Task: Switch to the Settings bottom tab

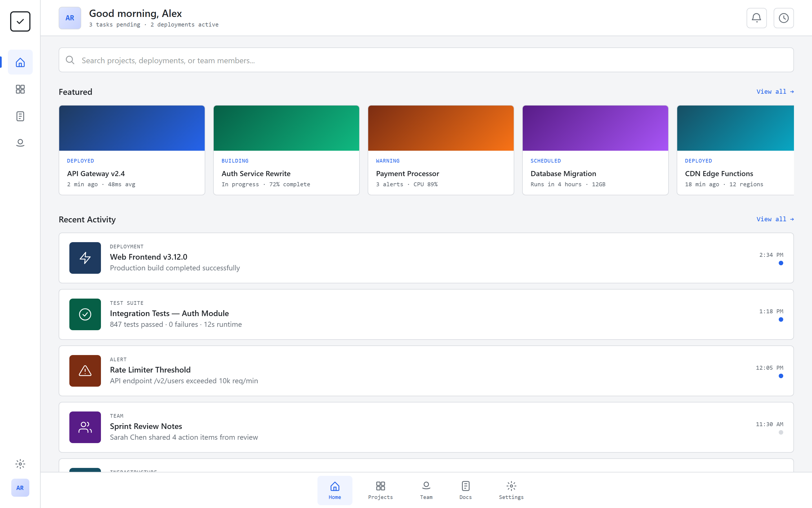Action: tap(511, 490)
